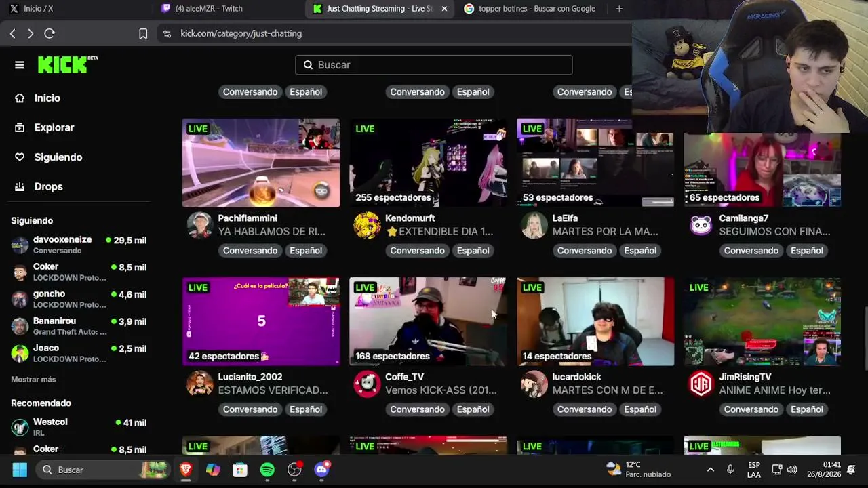Open Discord from the taskbar
Screen dimensions: 868x488
point(321,470)
